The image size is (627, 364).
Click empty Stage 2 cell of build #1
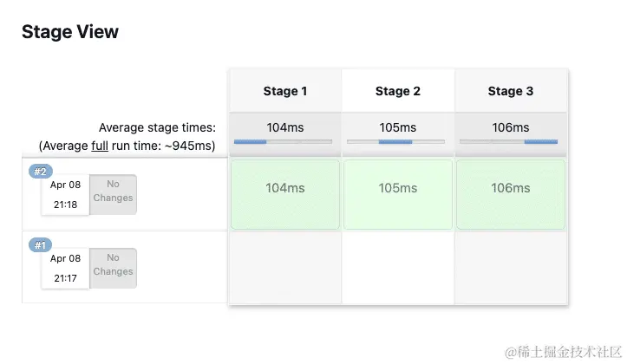(x=398, y=268)
